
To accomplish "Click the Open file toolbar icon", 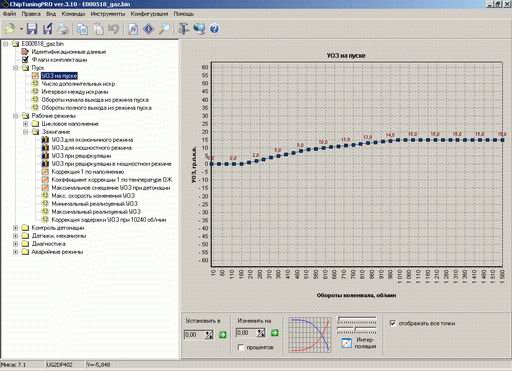I will tap(10, 29).
